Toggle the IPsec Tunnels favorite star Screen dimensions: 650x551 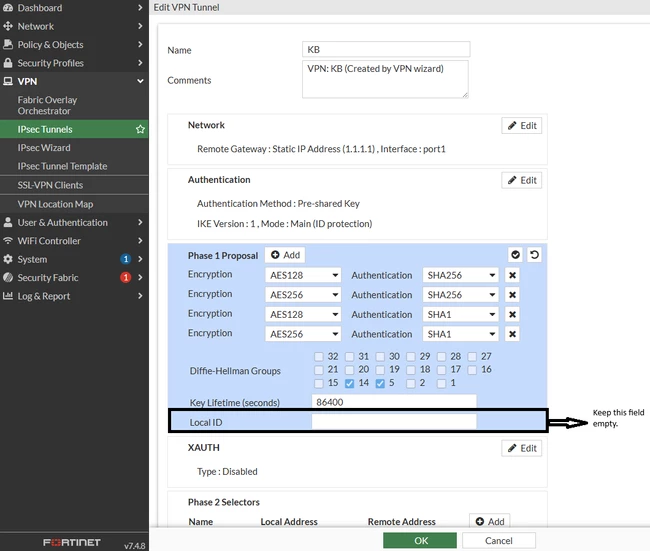point(140,129)
